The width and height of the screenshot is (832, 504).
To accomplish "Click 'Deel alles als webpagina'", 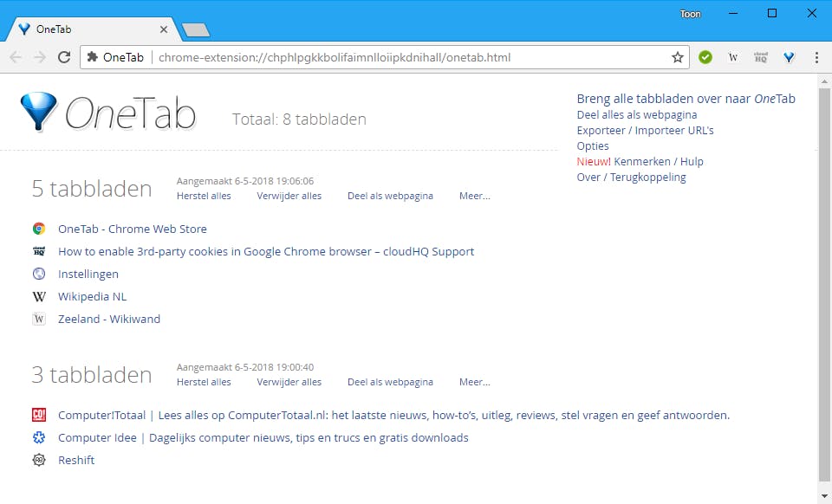I will [637, 114].
